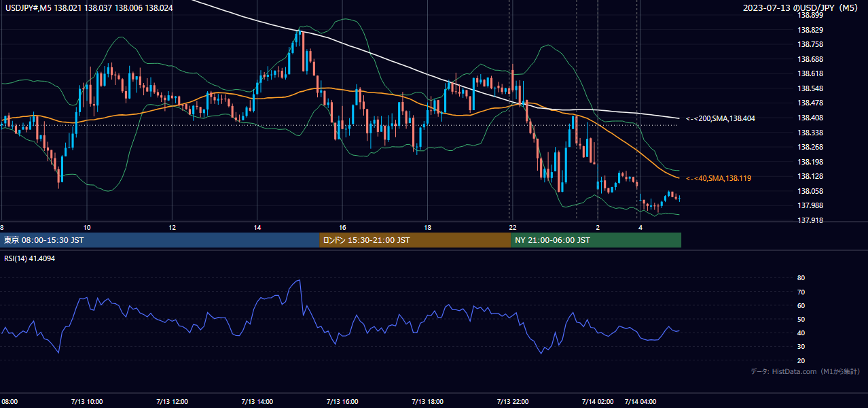Click RSI axis level 70
This screenshot has height=408, width=868.
(x=801, y=292)
